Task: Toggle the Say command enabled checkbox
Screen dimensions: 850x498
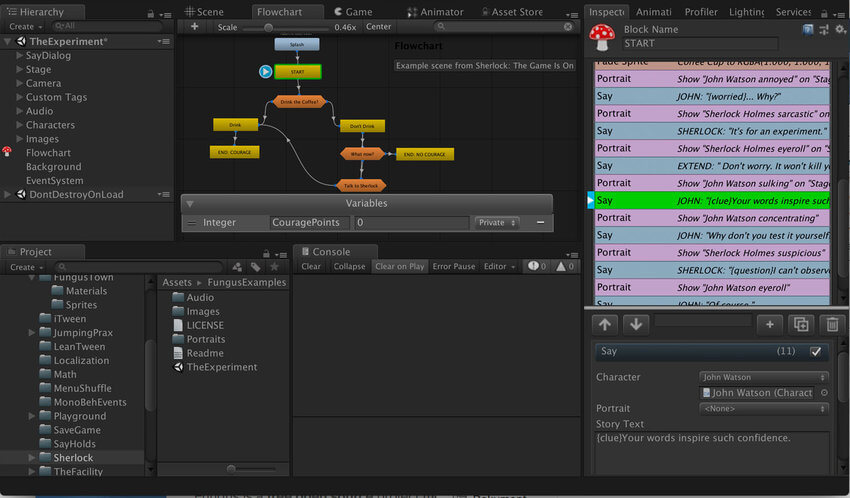Action: [x=815, y=352]
